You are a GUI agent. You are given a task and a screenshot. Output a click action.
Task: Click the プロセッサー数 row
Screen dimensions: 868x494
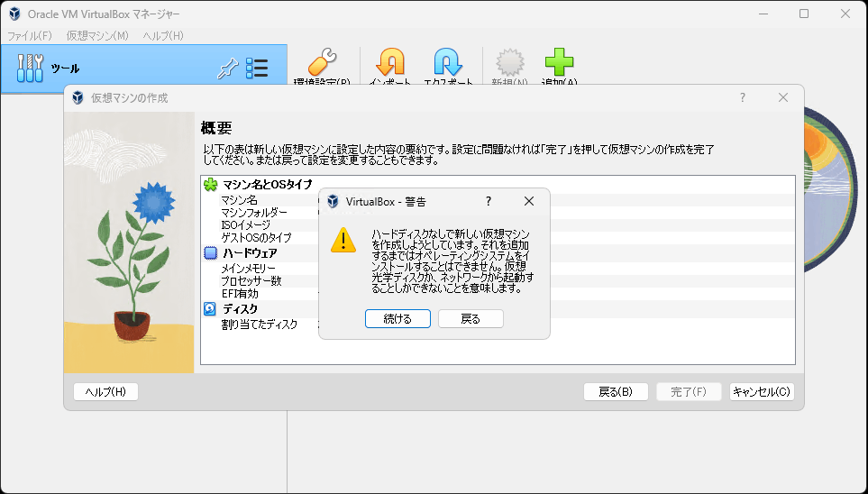[x=498, y=280]
